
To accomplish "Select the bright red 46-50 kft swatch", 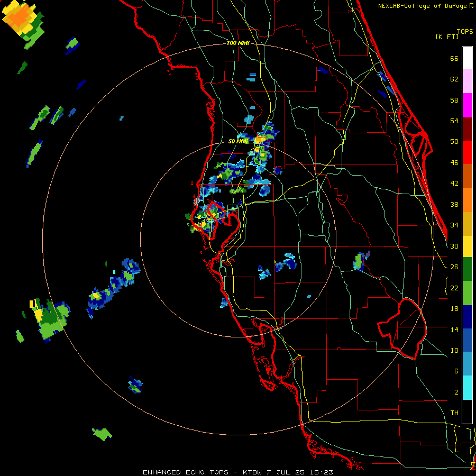I will coord(467,152).
